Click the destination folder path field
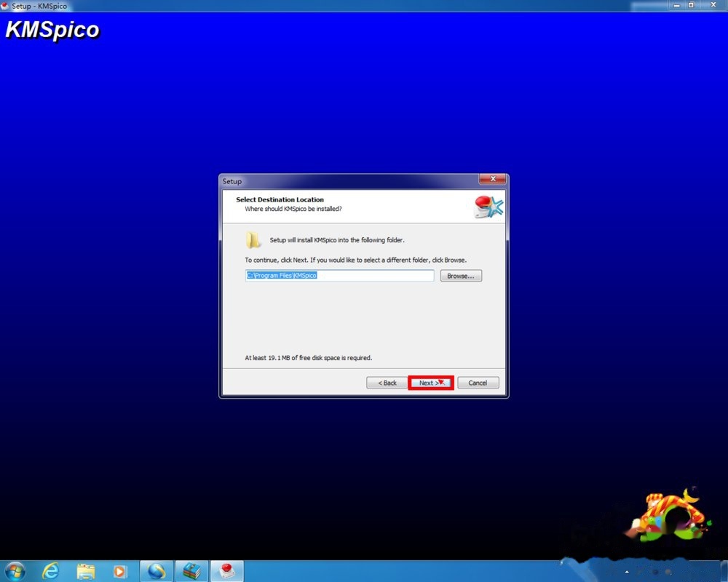 (x=339, y=275)
